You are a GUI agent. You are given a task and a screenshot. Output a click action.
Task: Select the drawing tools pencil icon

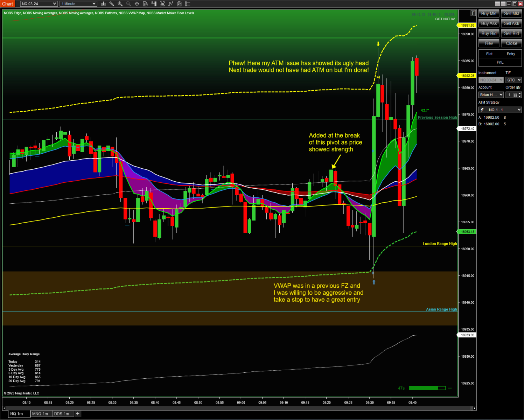[x=112, y=4]
